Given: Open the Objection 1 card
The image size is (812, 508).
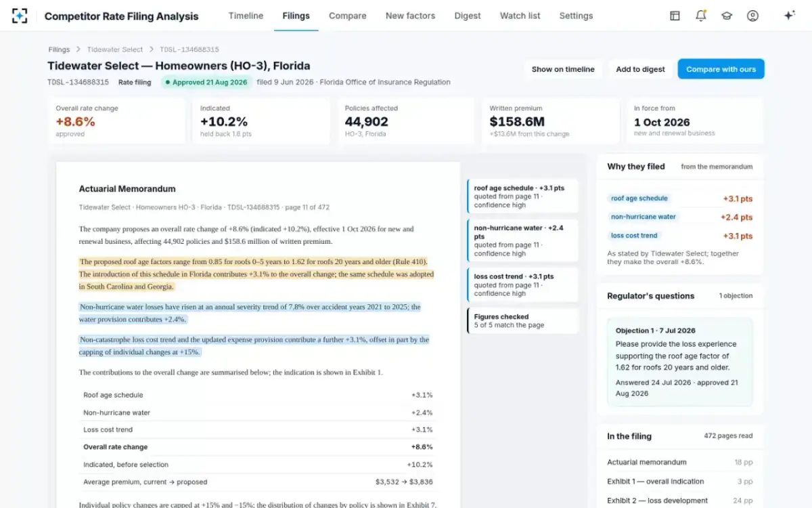Looking at the screenshot, I should [x=679, y=362].
